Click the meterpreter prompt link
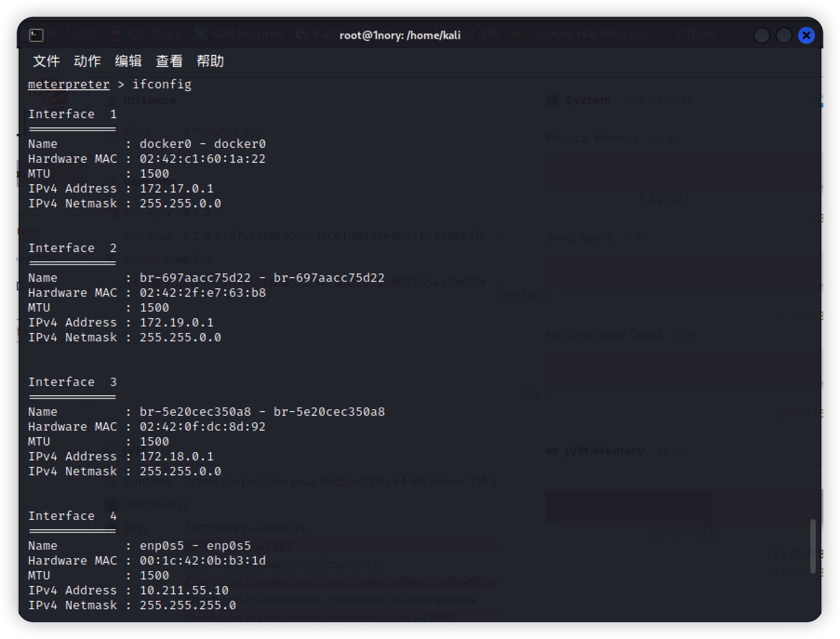This screenshot has height=639, width=840. [68, 84]
